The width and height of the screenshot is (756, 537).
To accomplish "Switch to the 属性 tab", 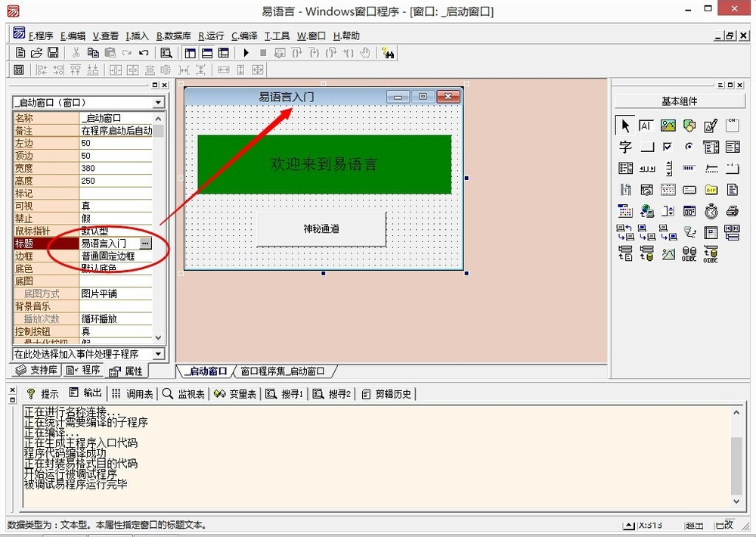I will (x=126, y=371).
